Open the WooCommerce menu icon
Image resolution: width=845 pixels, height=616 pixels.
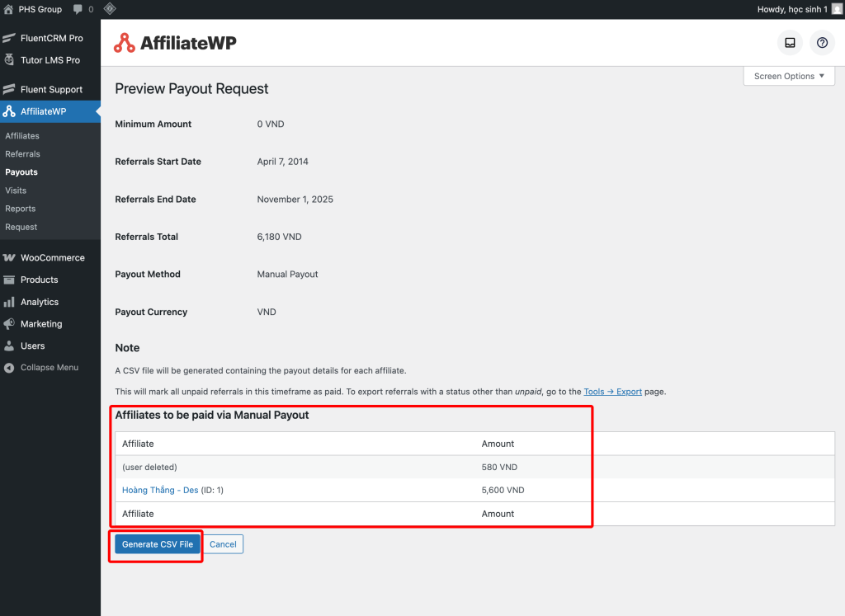9,258
